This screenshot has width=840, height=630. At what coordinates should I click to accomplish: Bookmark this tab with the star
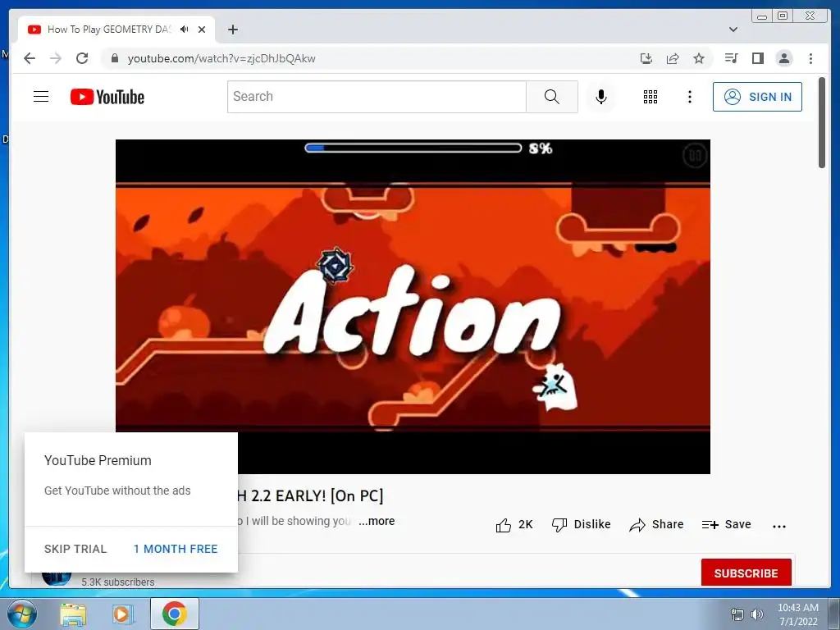pyautogui.click(x=699, y=58)
